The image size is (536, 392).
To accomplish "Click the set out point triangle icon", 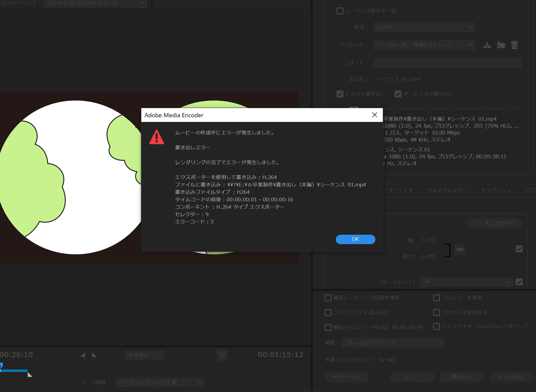I will tap(94, 355).
